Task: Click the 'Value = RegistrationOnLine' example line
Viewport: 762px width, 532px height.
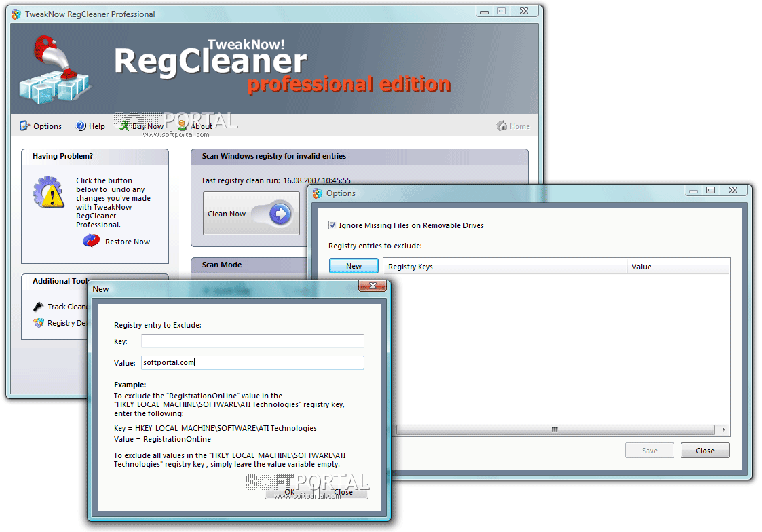Action: click(162, 439)
